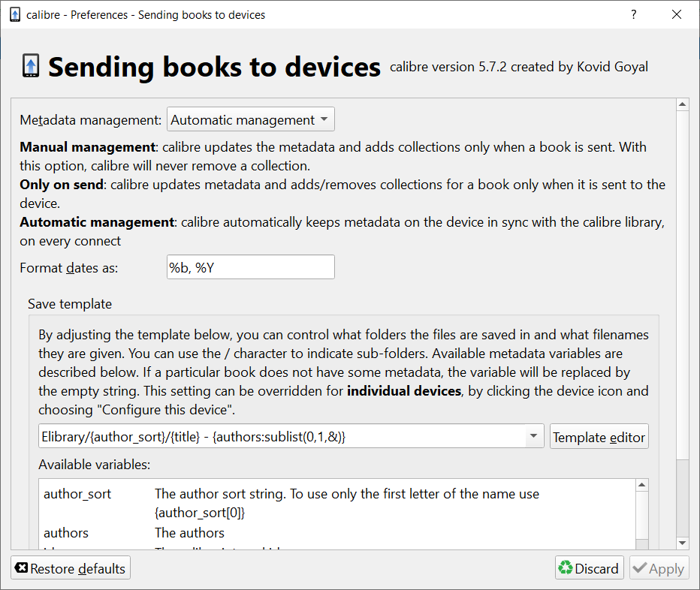Click the Format dates as field

point(250,267)
